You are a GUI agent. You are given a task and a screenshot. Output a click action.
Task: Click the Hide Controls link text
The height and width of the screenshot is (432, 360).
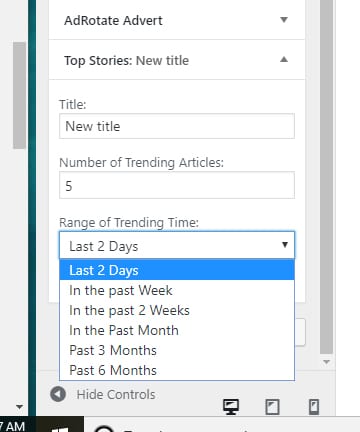tap(116, 394)
